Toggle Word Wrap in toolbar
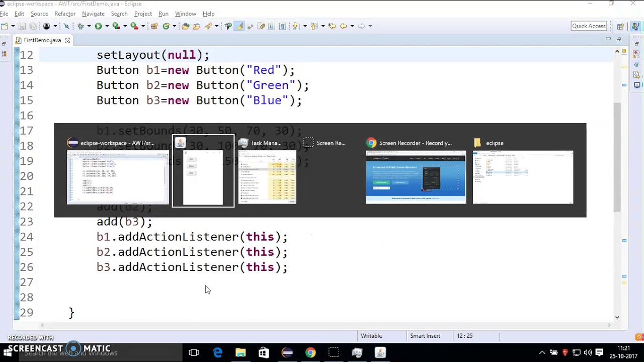 [x=261, y=26]
